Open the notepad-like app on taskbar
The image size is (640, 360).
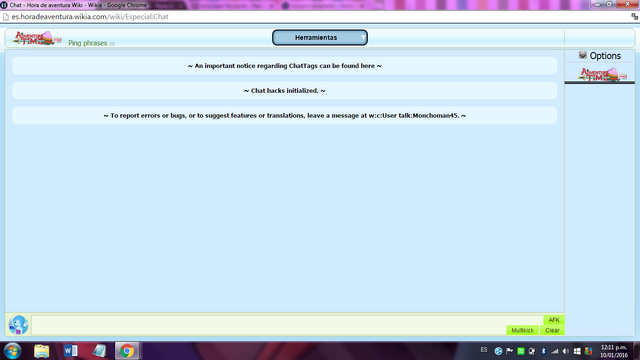point(99,351)
